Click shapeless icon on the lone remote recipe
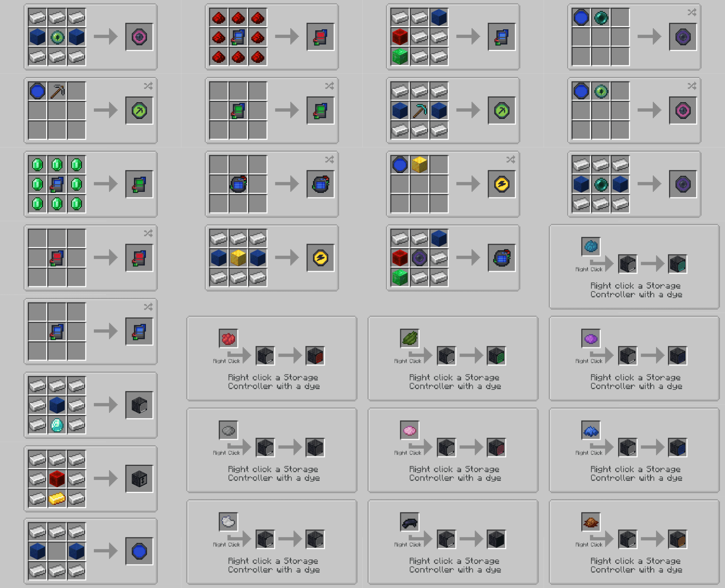The width and height of the screenshot is (725, 588). [329, 159]
